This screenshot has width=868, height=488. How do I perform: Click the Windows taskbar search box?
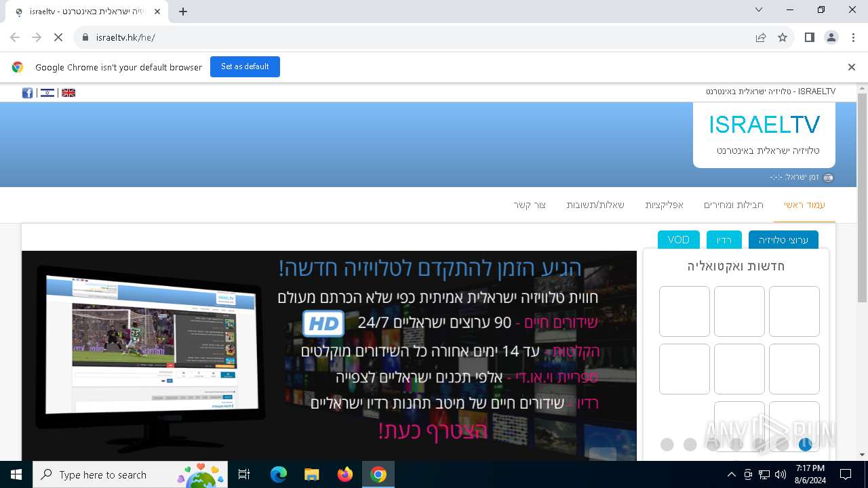(131, 474)
